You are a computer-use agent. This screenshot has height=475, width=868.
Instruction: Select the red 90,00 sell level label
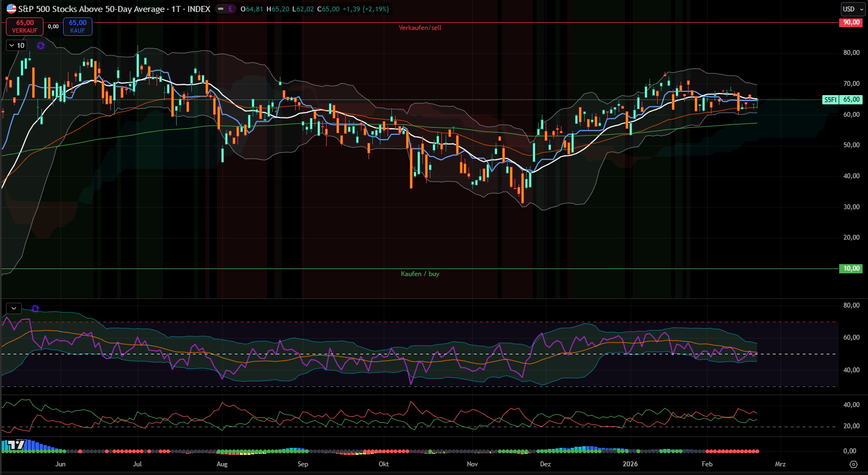tap(851, 22)
